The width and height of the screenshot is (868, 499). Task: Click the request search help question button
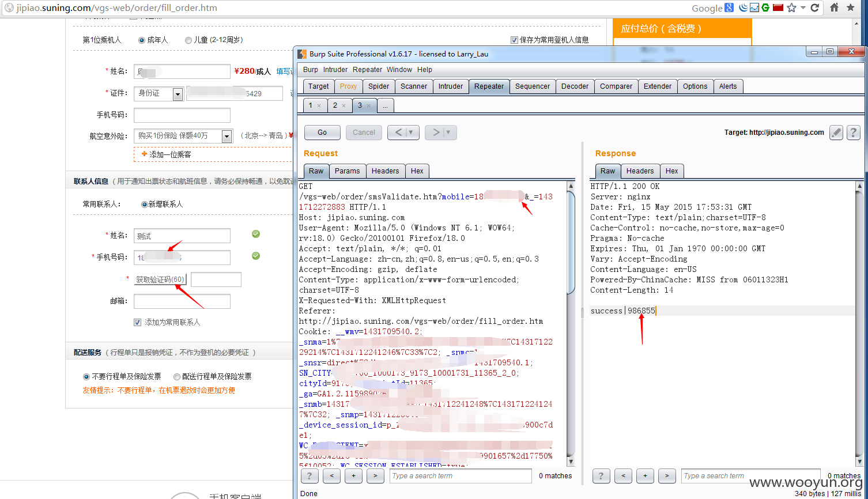(x=310, y=475)
